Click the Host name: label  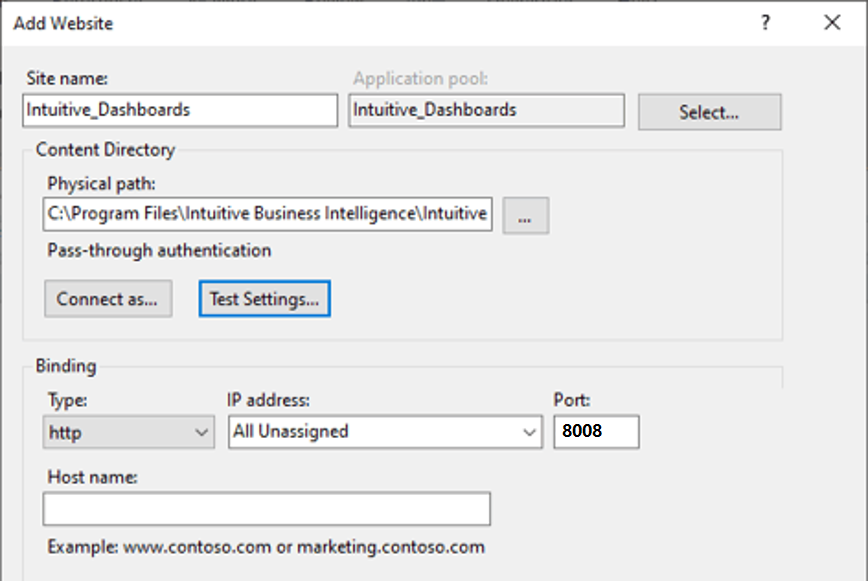(x=92, y=477)
